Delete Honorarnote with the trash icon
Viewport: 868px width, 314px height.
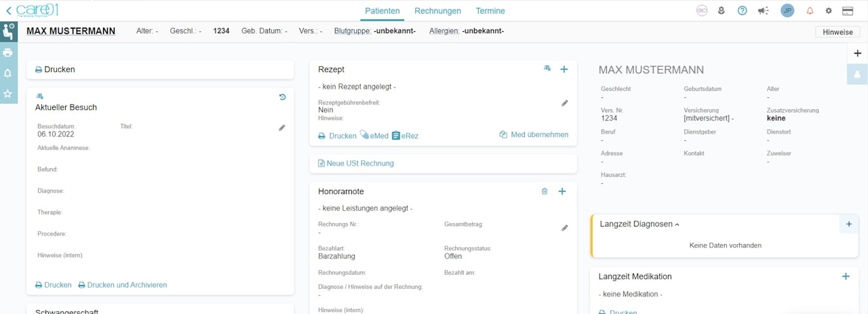(x=545, y=192)
